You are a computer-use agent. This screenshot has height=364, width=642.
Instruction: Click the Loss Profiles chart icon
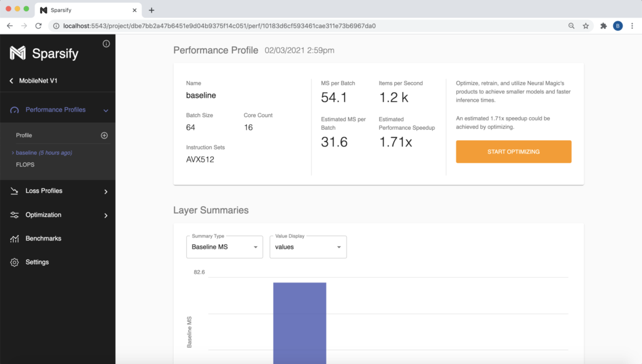click(14, 191)
